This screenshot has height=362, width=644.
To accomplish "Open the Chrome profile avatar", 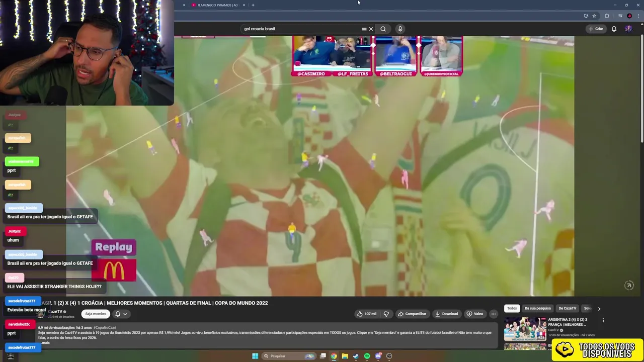I will [x=629, y=16].
